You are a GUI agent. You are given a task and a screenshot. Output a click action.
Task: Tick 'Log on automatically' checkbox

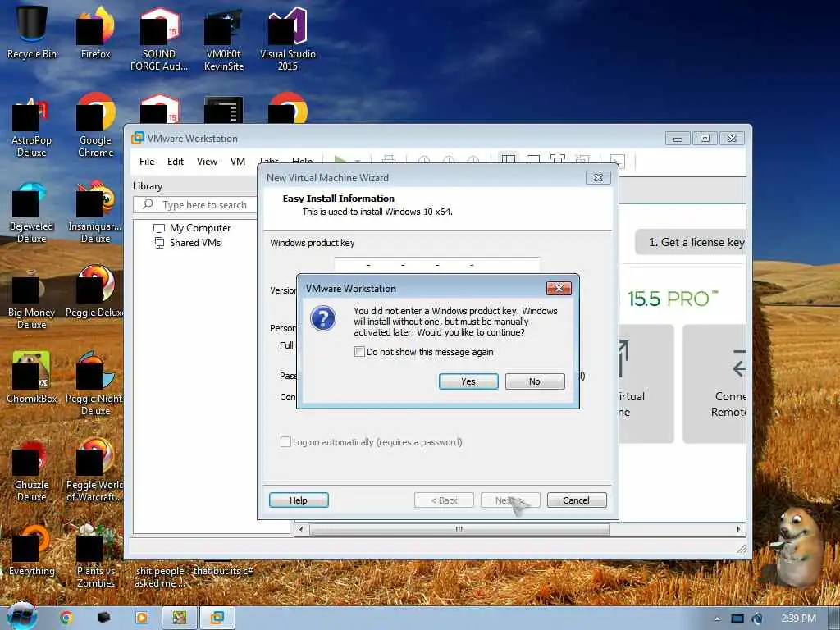(x=285, y=441)
